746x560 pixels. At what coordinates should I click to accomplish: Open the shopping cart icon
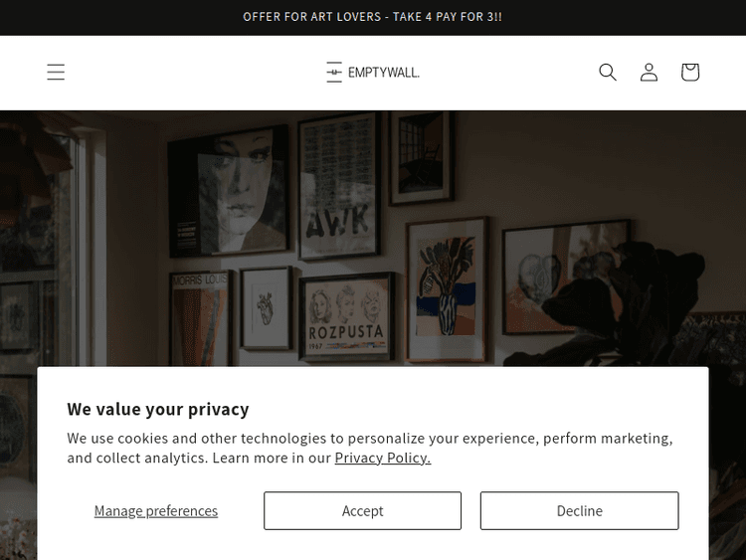coord(690,73)
